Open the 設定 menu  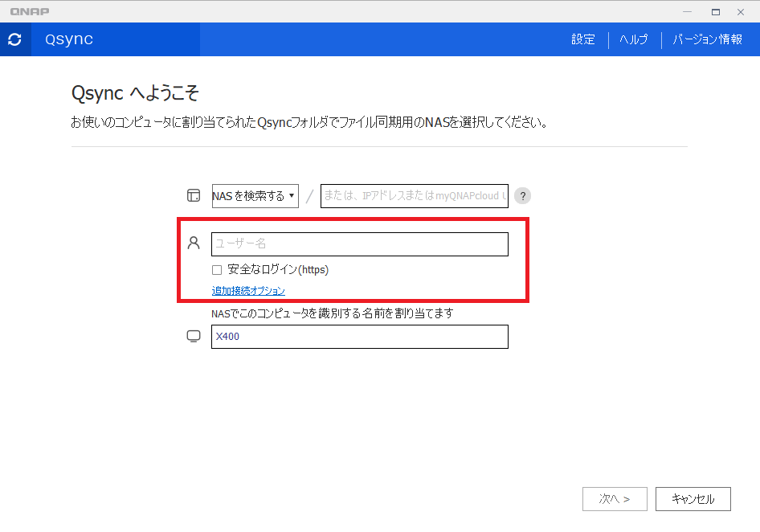coord(583,39)
